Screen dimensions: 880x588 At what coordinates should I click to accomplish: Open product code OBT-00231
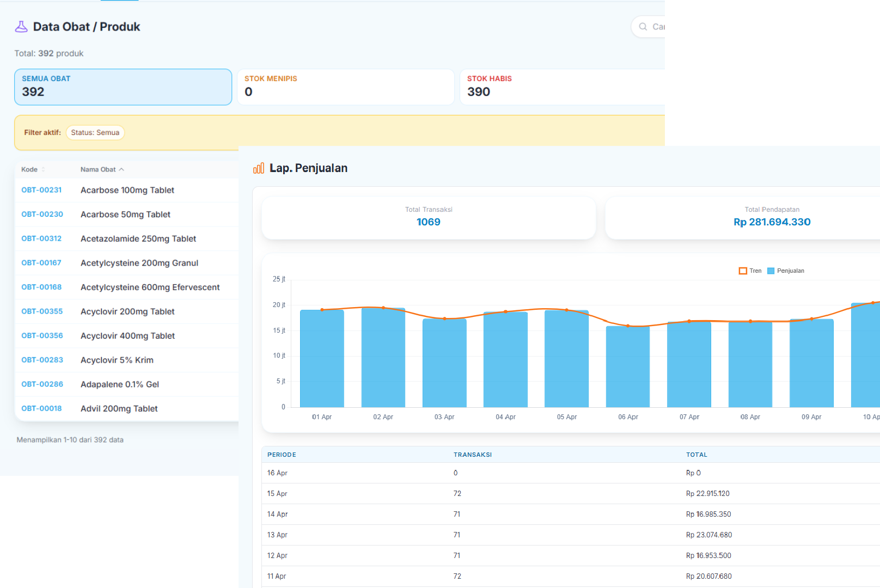pos(41,190)
